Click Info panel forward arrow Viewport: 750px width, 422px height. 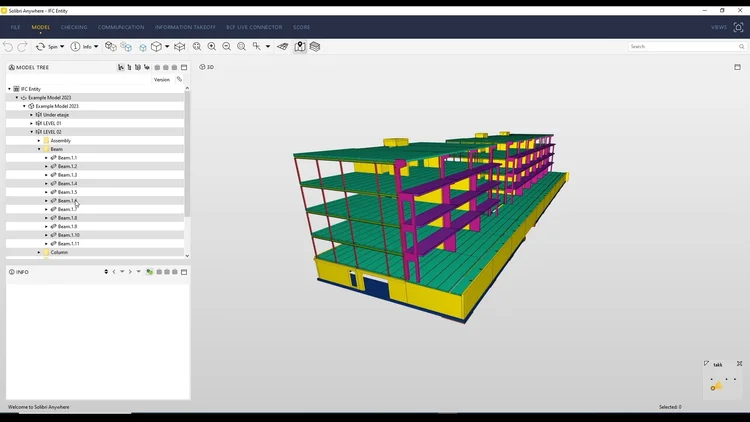pyautogui.click(x=130, y=272)
